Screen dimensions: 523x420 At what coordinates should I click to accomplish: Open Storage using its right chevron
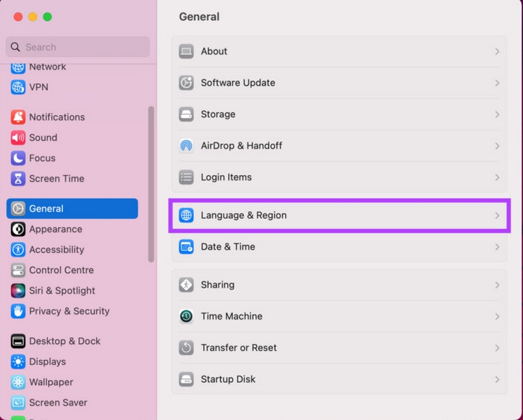tap(497, 114)
